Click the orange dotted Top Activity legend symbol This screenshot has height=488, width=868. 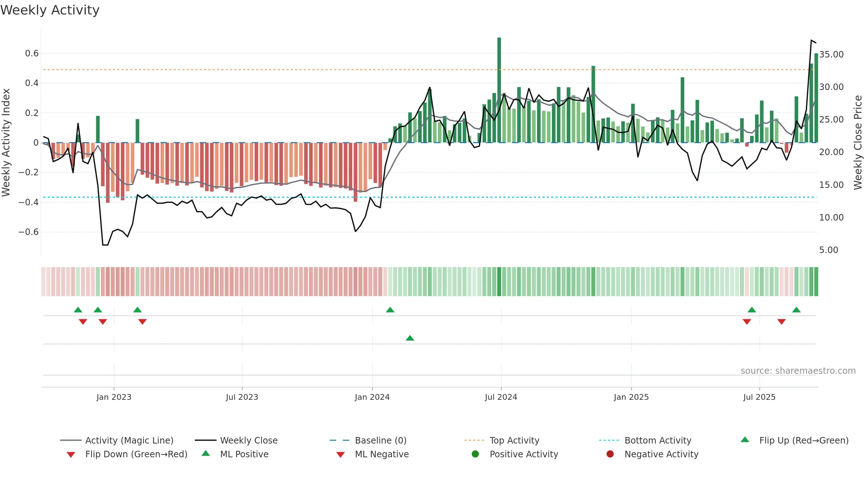474,440
